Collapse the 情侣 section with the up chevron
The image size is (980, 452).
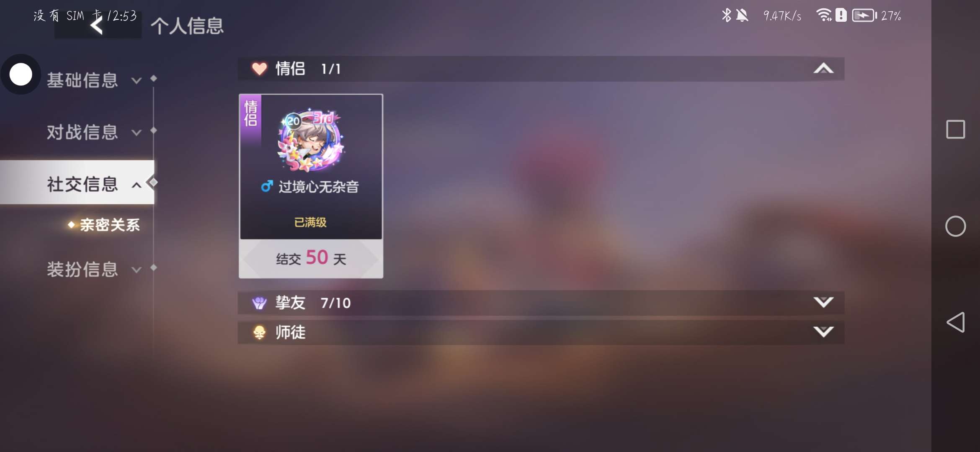(823, 68)
